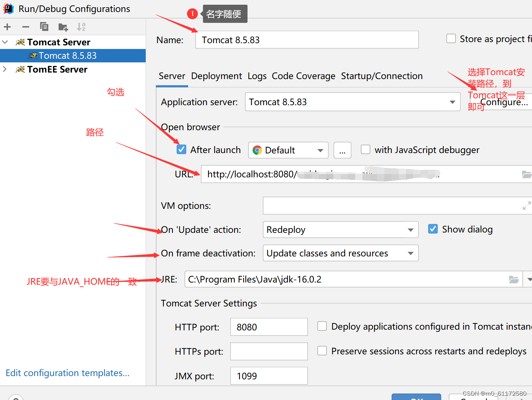Uncheck the Show dialog checkbox

click(433, 229)
